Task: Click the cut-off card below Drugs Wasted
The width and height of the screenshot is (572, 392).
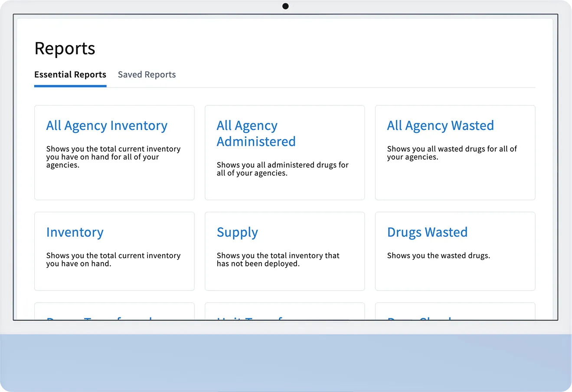Action: tap(455, 312)
